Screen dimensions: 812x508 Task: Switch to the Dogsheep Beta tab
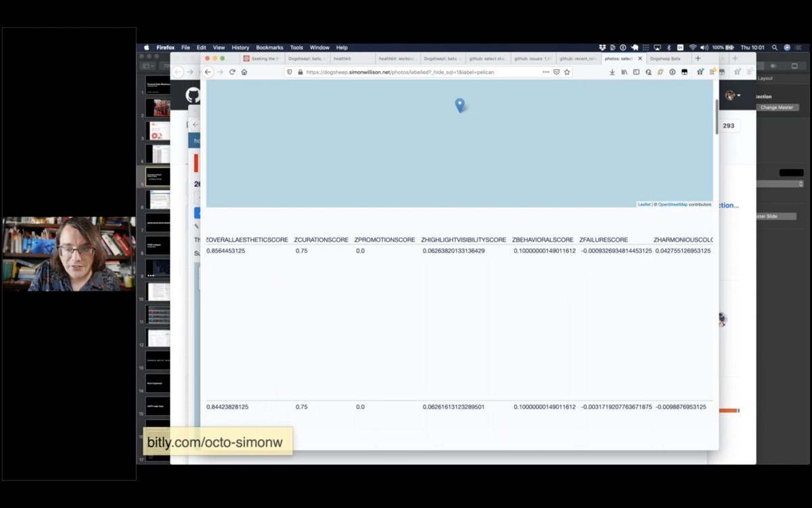[x=666, y=59]
